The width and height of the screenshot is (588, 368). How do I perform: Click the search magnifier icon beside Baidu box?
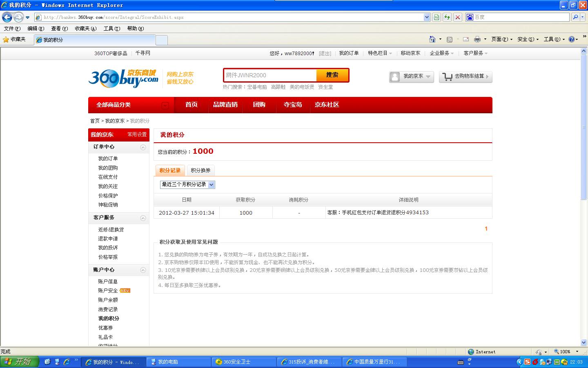(575, 17)
